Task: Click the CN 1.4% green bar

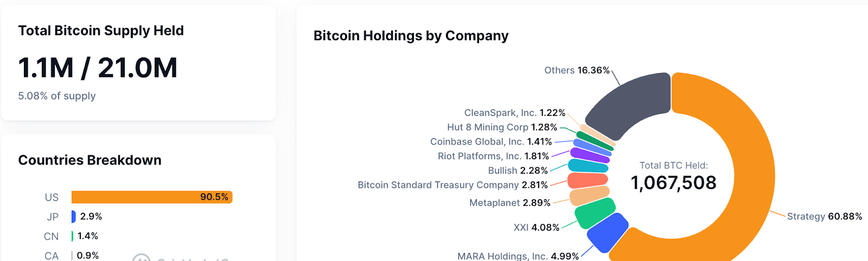Action: (72, 236)
